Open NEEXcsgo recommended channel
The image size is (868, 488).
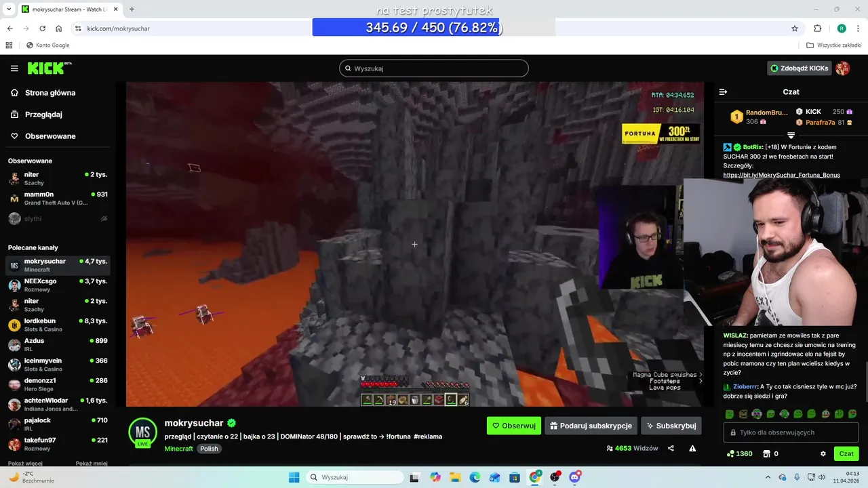[58, 285]
